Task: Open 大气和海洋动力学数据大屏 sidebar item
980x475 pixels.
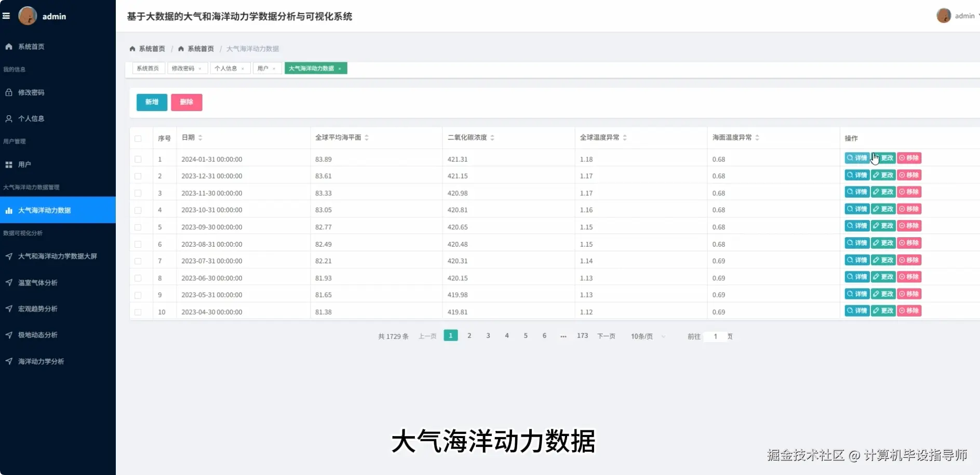Action: (58, 256)
